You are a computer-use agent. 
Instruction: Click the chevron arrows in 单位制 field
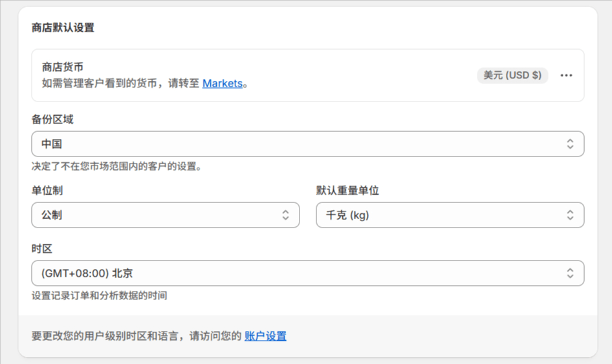click(285, 215)
